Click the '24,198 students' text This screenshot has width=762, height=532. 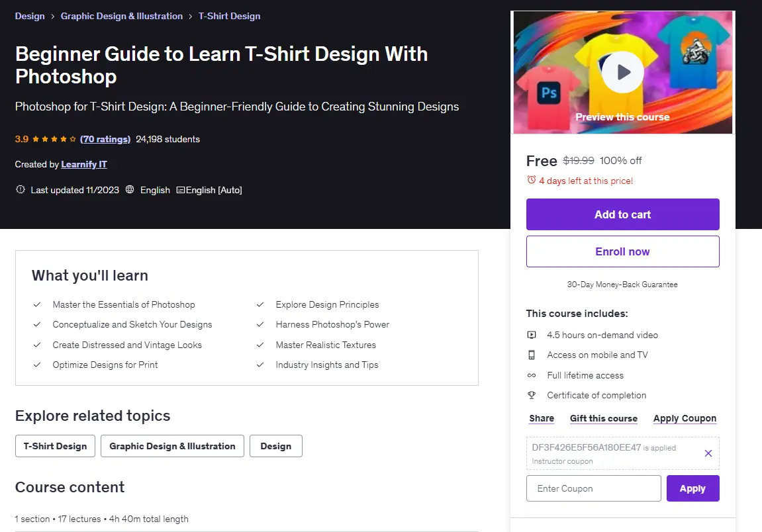[x=167, y=139]
